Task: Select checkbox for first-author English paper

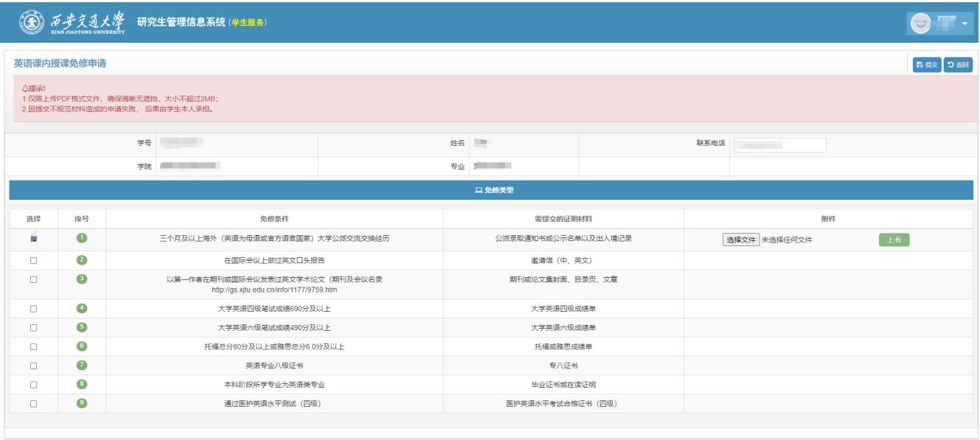Action: pos(33,279)
